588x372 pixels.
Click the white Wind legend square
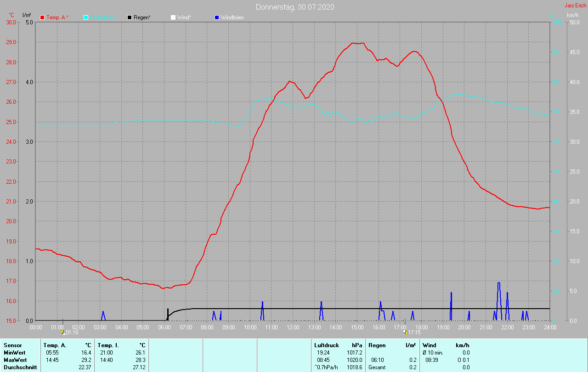pos(173,17)
